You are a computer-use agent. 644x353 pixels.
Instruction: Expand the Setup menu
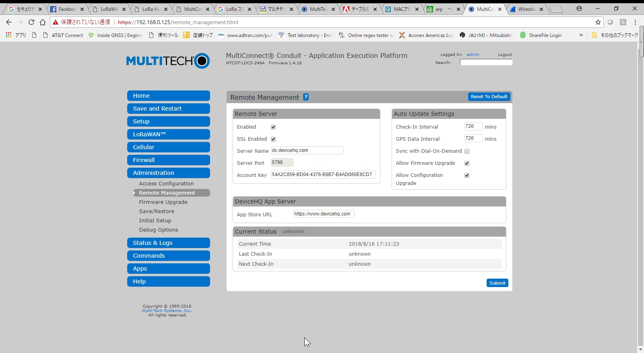[169, 121]
